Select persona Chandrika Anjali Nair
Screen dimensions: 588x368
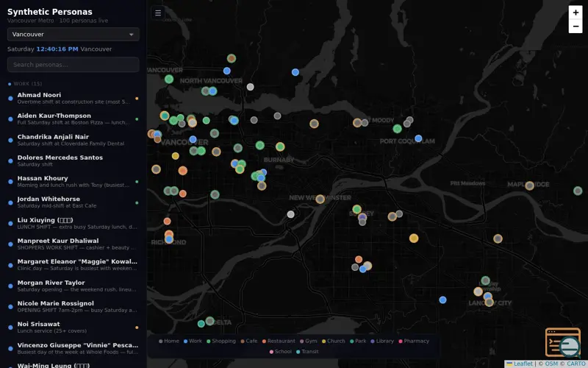73,140
